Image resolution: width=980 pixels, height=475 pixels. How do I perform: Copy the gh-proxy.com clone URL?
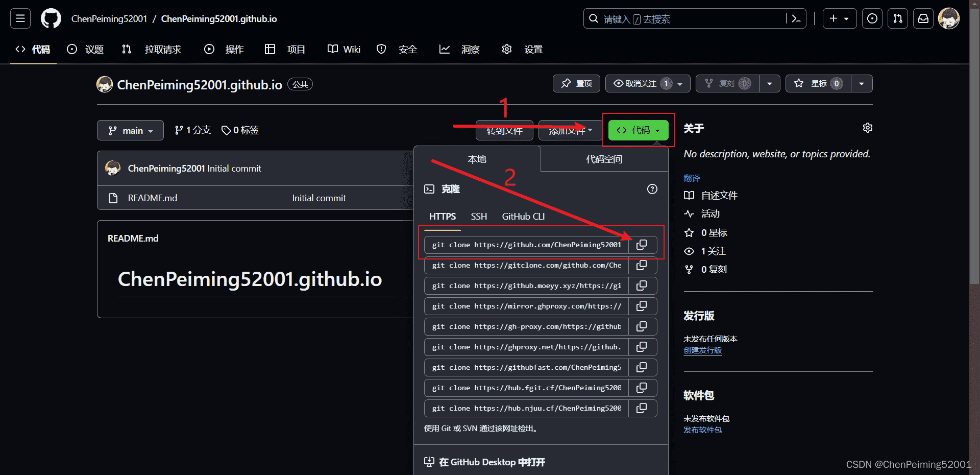point(642,326)
